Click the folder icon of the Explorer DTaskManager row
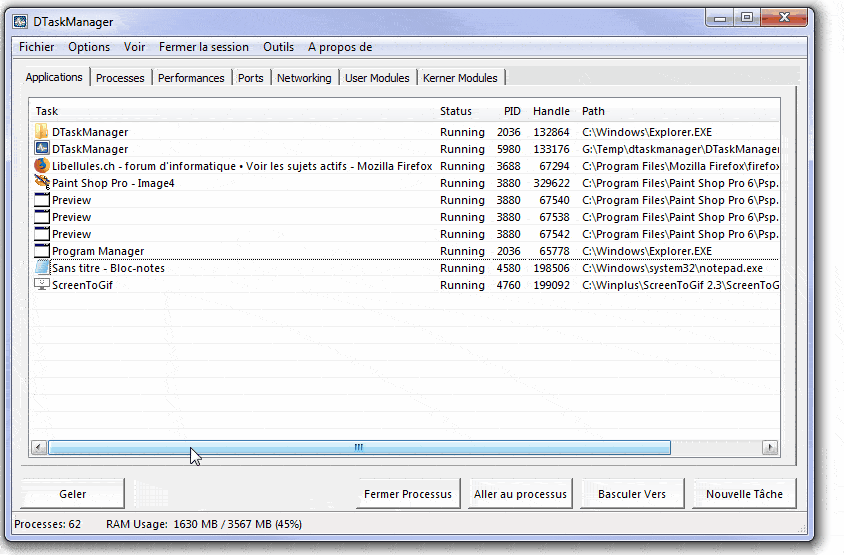 [x=41, y=131]
